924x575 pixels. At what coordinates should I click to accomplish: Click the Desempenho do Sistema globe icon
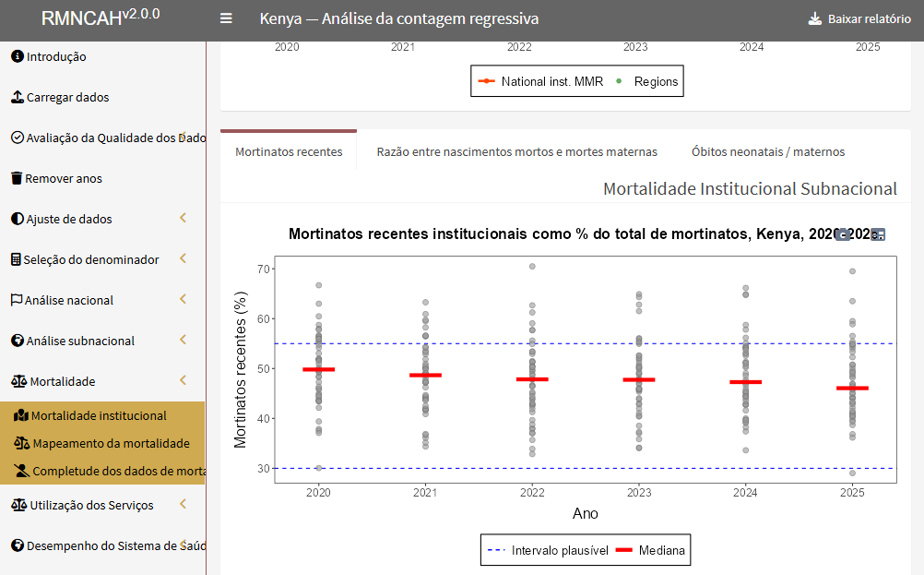[x=18, y=545]
